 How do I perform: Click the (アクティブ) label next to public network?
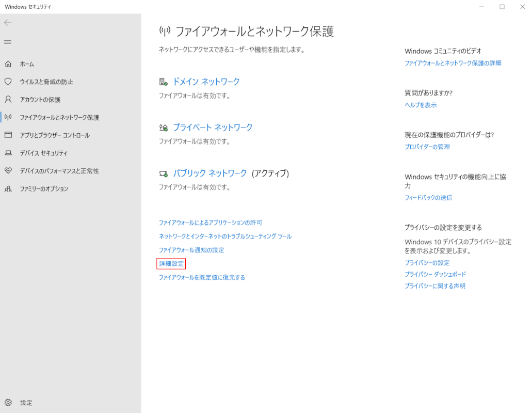[270, 173]
